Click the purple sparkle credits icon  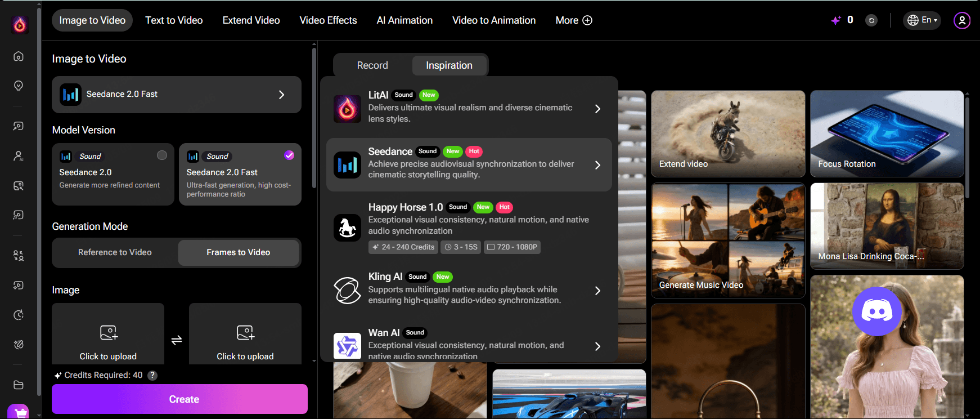[836, 20]
